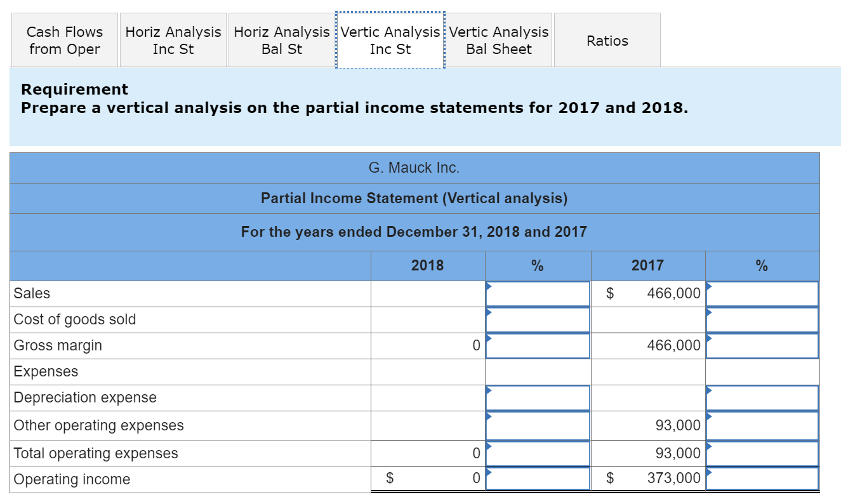Image resolution: width=841 pixels, height=504 pixels.
Task: Click the Requirement heading
Action: click(x=75, y=90)
